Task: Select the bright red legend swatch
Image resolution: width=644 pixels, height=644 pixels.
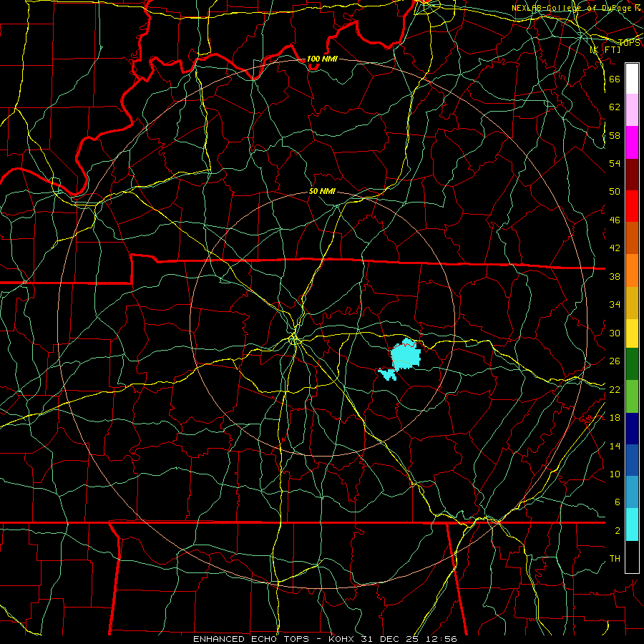Action: click(x=632, y=206)
